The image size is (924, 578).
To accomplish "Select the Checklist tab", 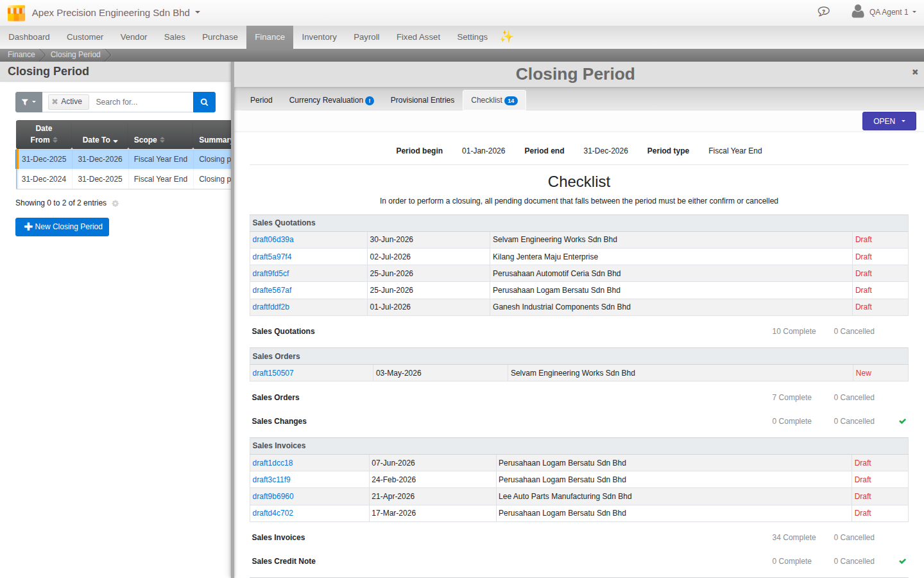I will pos(494,100).
